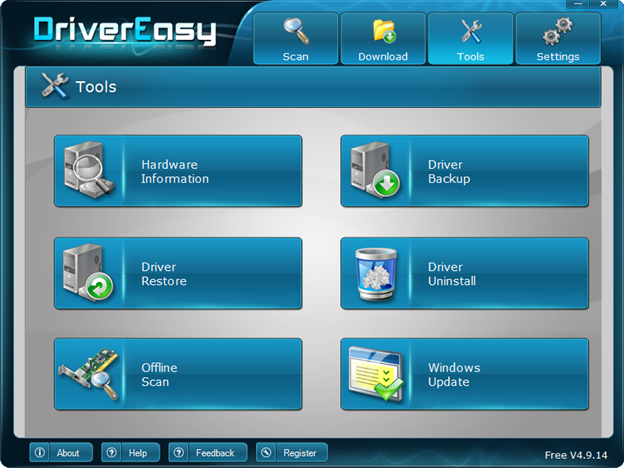
Task: Click the Driver Restore computer icon
Action: tap(88, 272)
